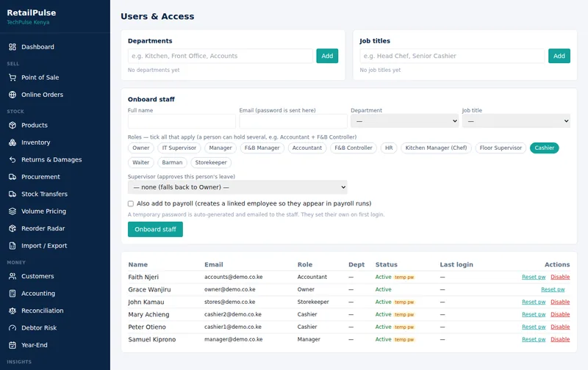
Task: Open the Dashboard icon in sidebar
Action: (x=12, y=47)
